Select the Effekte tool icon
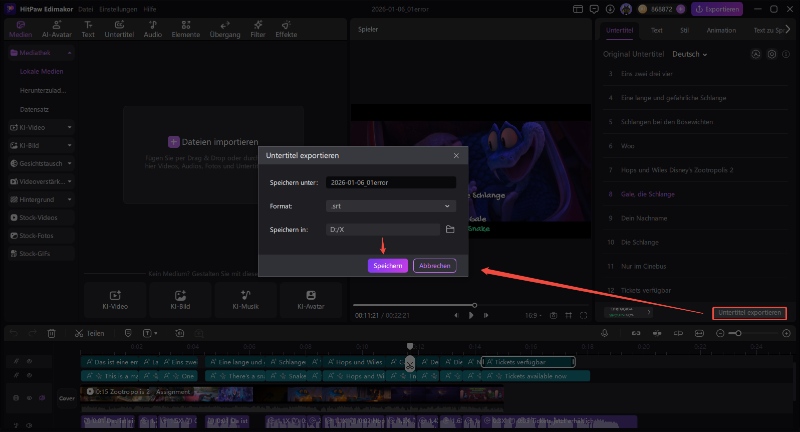The width and height of the screenshot is (800, 432). pyautogui.click(x=286, y=28)
